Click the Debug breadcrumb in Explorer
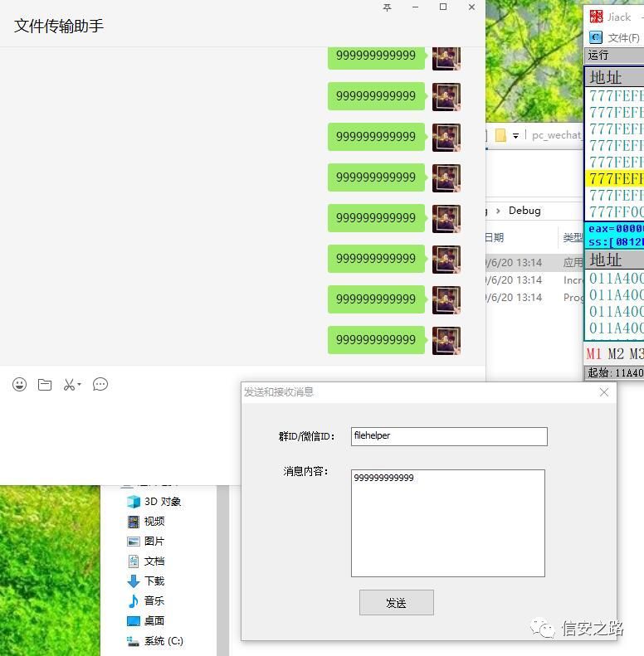 tap(524, 211)
